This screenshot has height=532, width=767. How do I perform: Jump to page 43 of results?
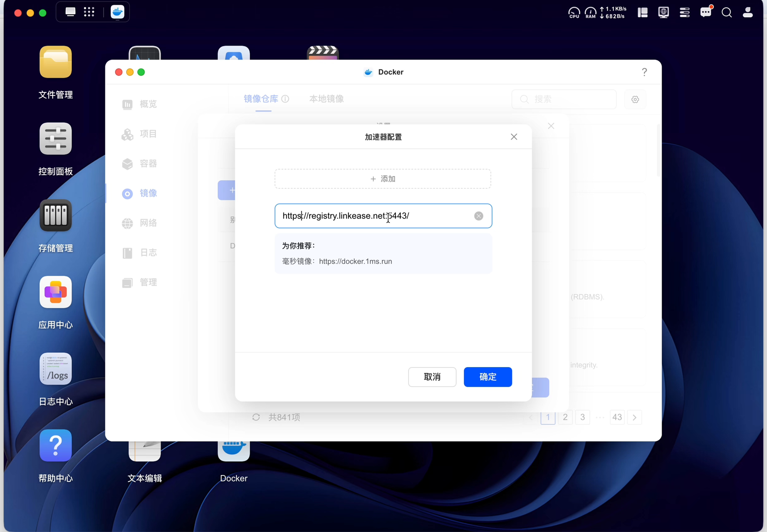(617, 417)
